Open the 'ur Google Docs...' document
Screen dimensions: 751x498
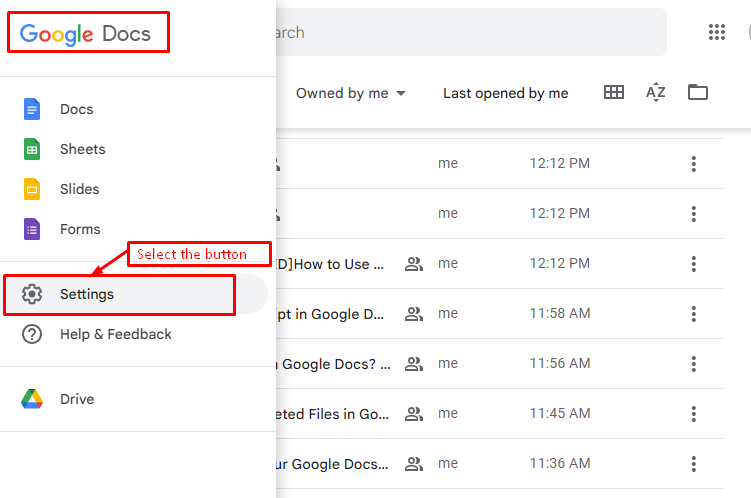332,464
